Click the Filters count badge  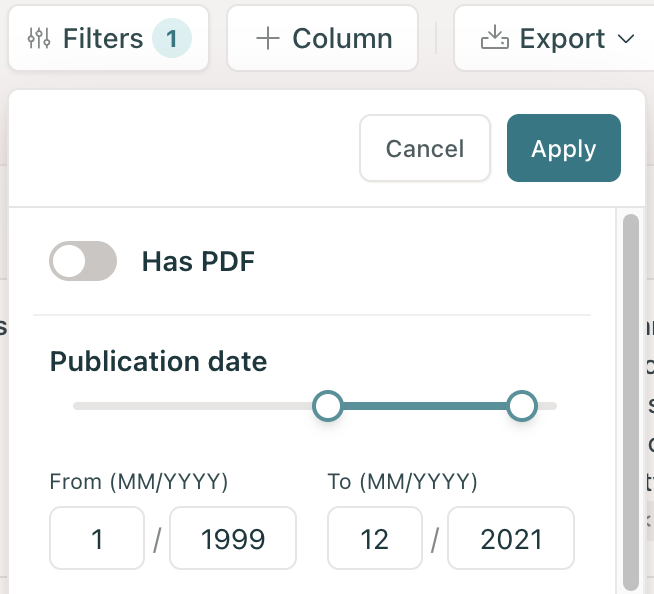[x=172, y=39]
